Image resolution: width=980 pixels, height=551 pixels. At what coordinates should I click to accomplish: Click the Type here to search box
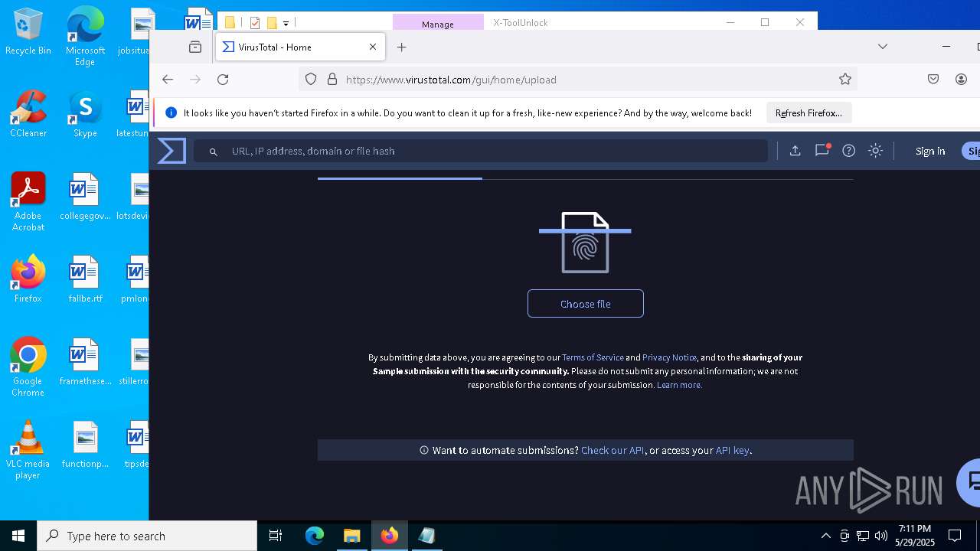point(147,536)
